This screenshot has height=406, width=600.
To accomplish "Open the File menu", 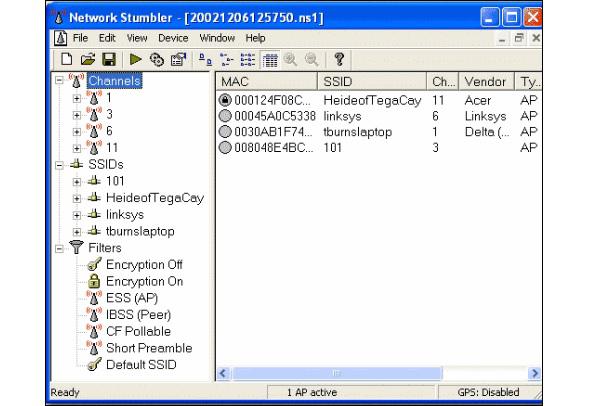I will 80,38.
